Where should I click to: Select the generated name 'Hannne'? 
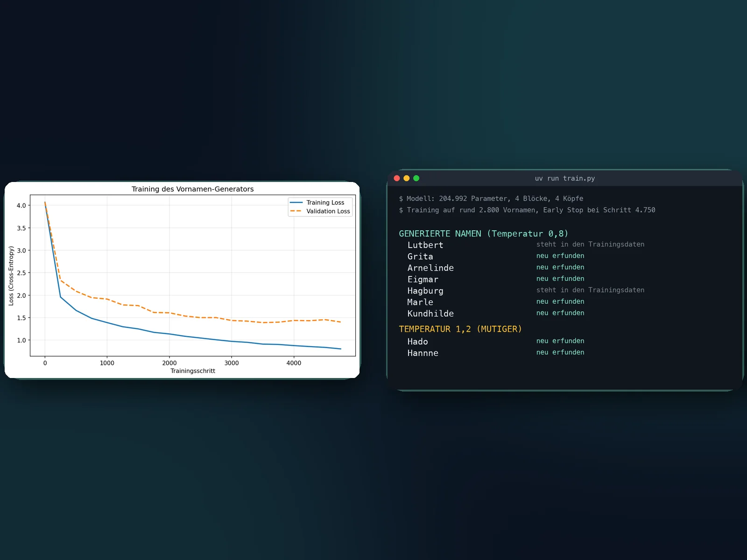(423, 353)
